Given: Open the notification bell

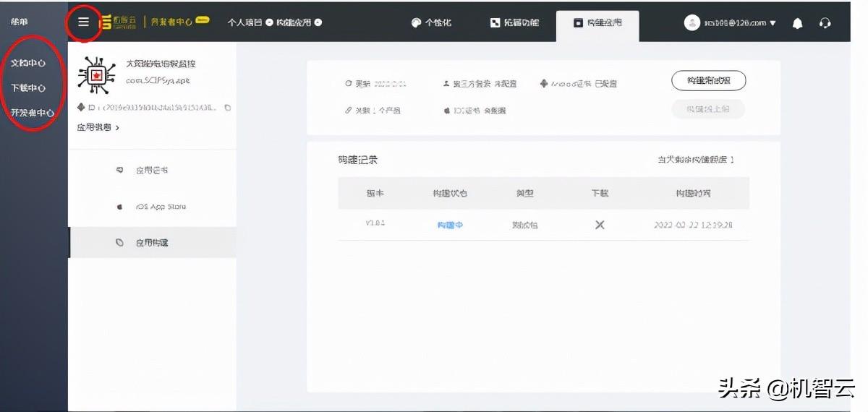Looking at the screenshot, I should [798, 23].
